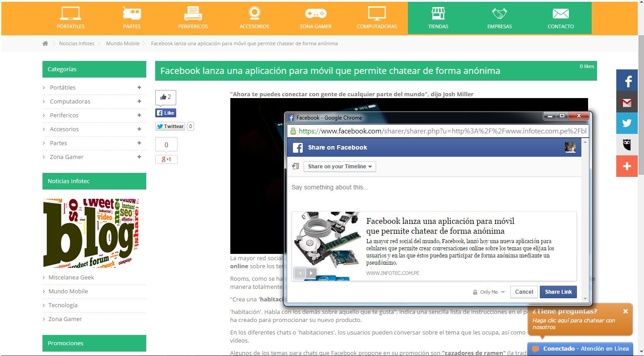Show the next preview thumbnail with right arrow
Viewport: 644px width, 356px height.
coord(311,273)
